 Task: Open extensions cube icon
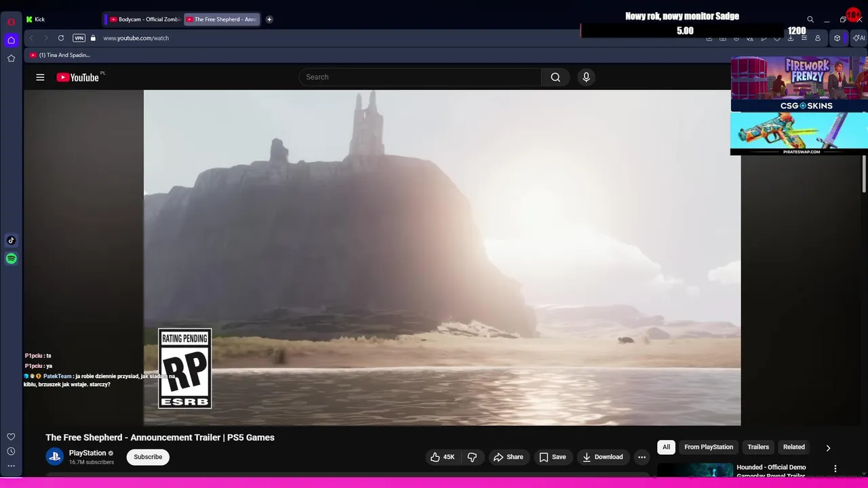coord(837,38)
